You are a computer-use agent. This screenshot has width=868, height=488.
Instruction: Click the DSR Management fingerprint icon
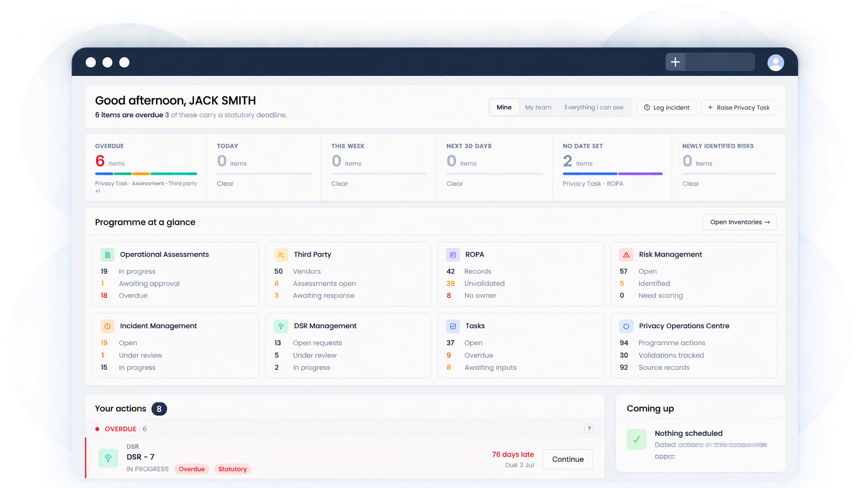pos(281,326)
